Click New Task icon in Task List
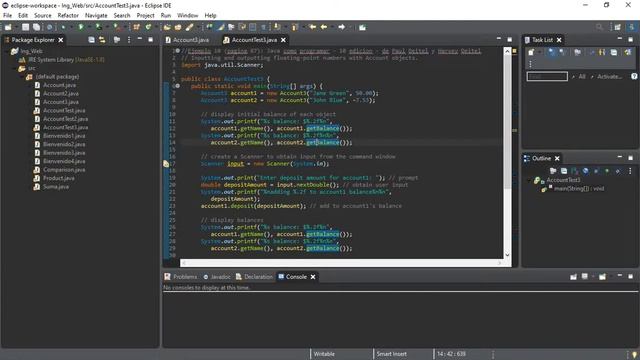 pyautogui.click(x=531, y=52)
